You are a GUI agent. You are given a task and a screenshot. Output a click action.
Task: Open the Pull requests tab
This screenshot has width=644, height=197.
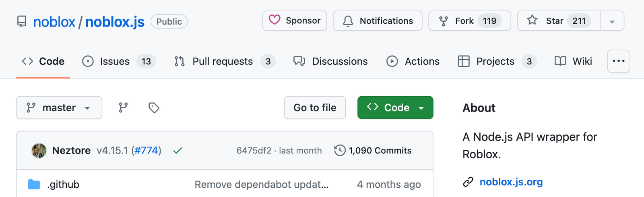pos(225,61)
